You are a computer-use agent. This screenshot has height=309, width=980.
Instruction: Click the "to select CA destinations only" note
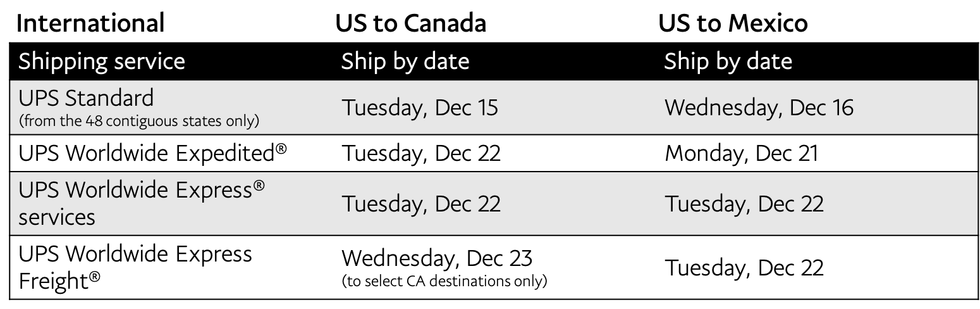tap(444, 281)
